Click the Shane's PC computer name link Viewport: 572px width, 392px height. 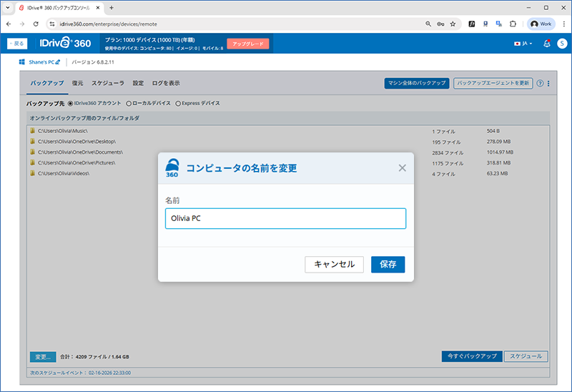(x=41, y=62)
